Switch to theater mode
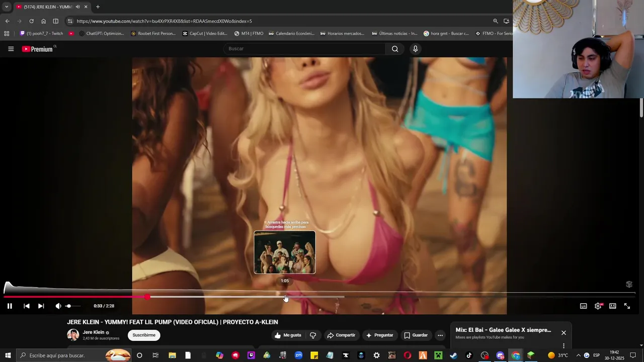 click(613, 306)
